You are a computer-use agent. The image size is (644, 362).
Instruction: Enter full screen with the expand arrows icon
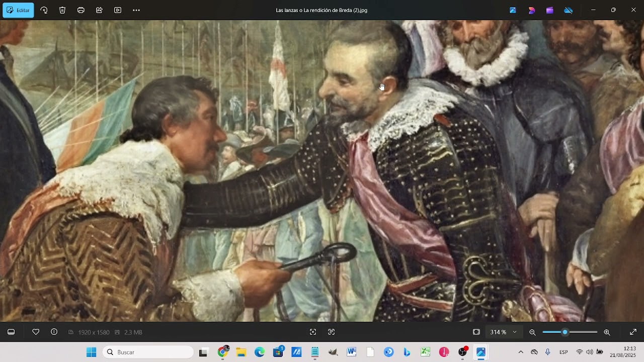coord(633,332)
